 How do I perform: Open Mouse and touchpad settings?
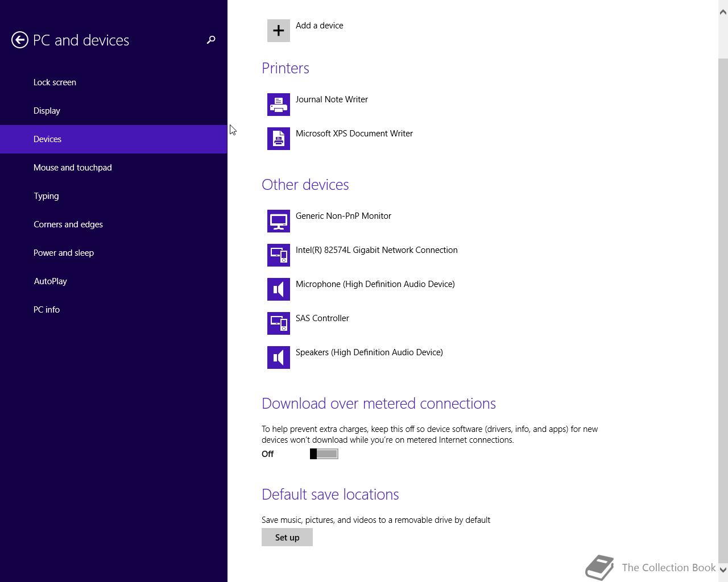114,168
